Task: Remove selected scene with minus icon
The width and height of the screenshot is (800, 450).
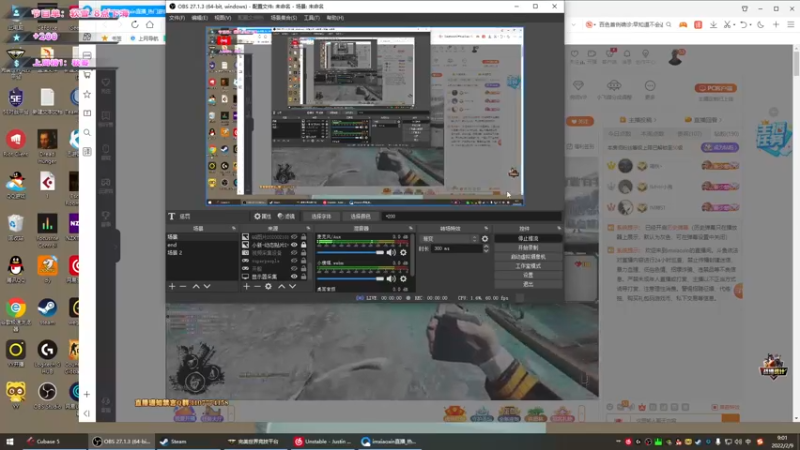Action: pos(183,286)
